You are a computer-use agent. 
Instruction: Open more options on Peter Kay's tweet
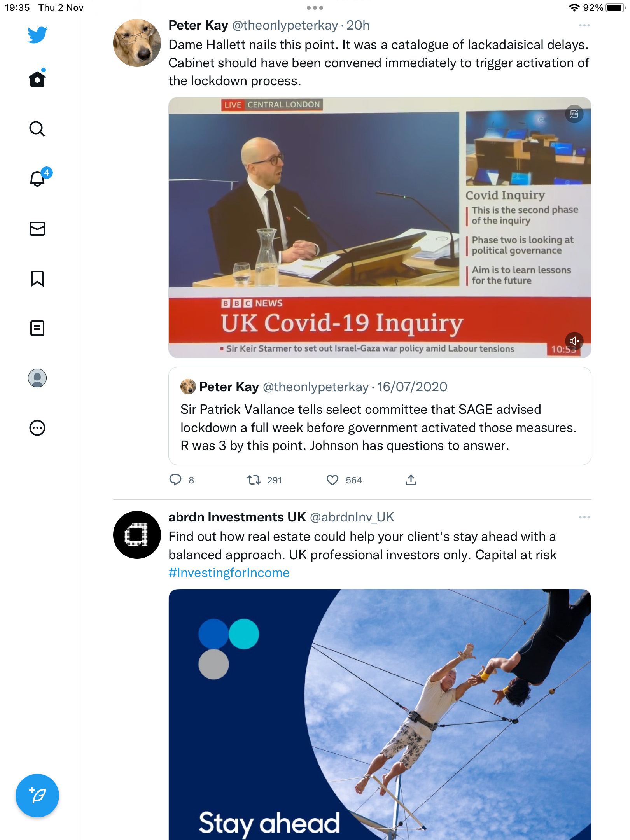click(584, 25)
